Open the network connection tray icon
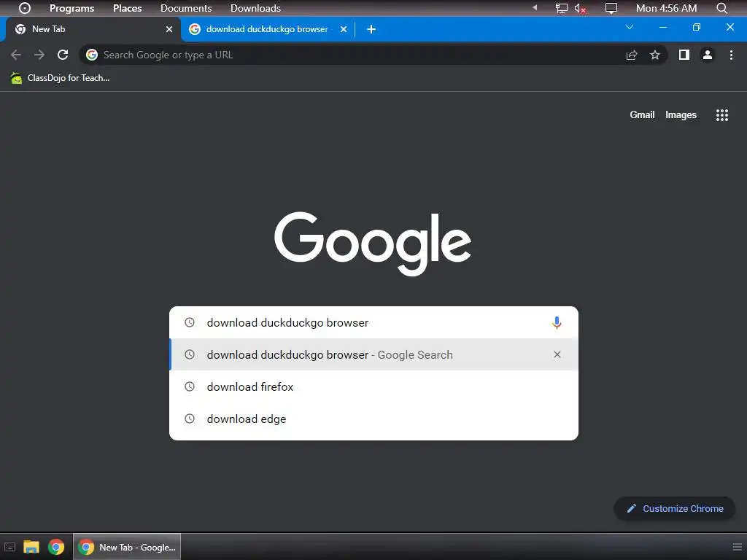Image resolution: width=747 pixels, height=560 pixels. tap(562, 8)
